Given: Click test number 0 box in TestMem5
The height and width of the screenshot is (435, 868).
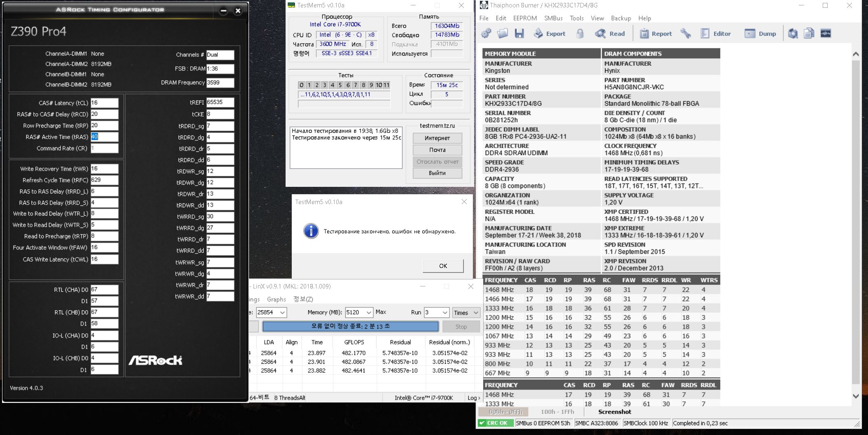Looking at the screenshot, I should [x=301, y=85].
